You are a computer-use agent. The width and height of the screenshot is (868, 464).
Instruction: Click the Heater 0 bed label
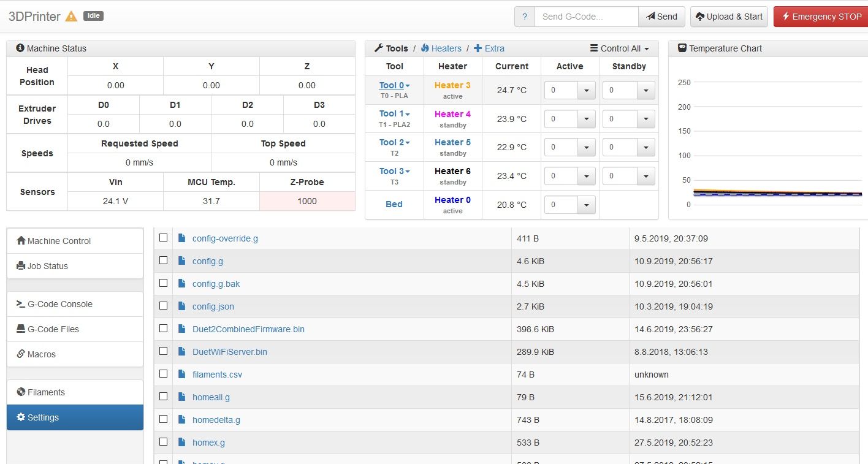452,200
